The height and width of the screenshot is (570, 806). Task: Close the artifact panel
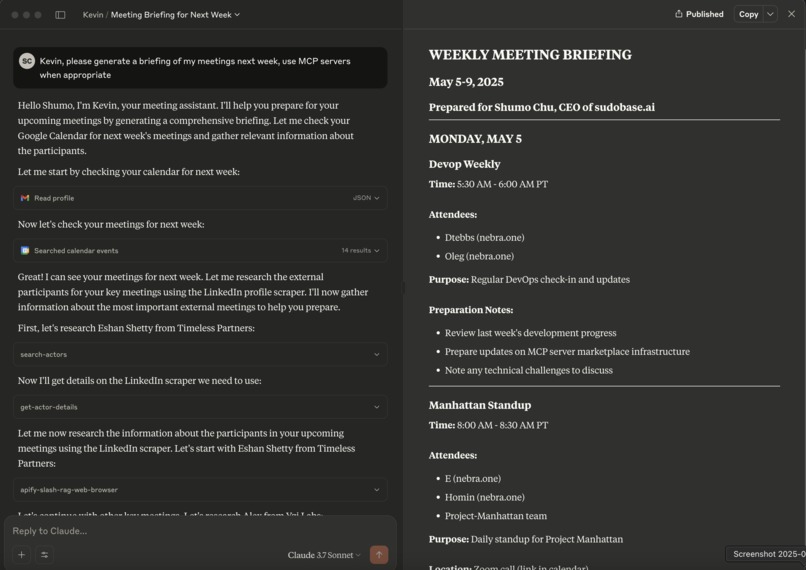pyautogui.click(x=792, y=14)
